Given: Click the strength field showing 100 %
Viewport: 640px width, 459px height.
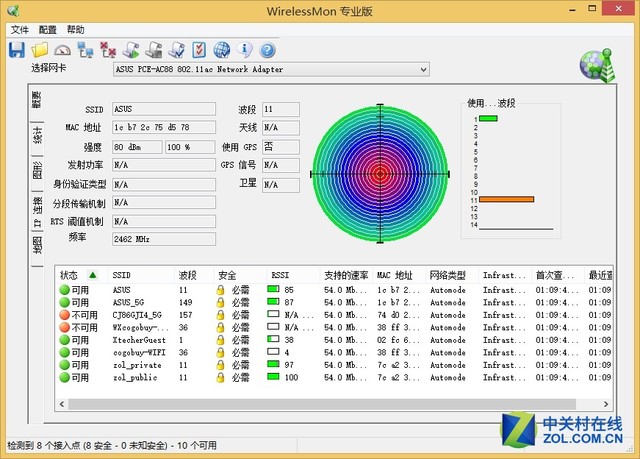Looking at the screenshot, I should click(190, 147).
